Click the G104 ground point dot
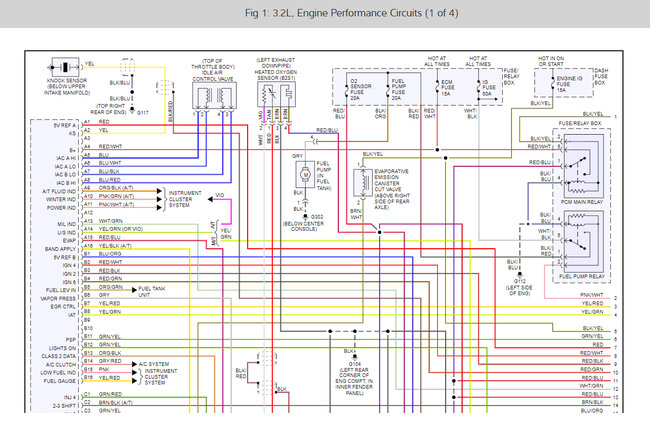 click(x=355, y=357)
